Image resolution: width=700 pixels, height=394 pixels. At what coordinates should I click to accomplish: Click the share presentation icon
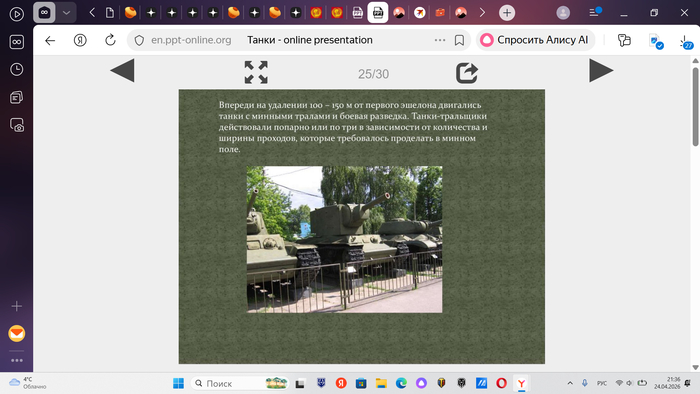tap(467, 73)
